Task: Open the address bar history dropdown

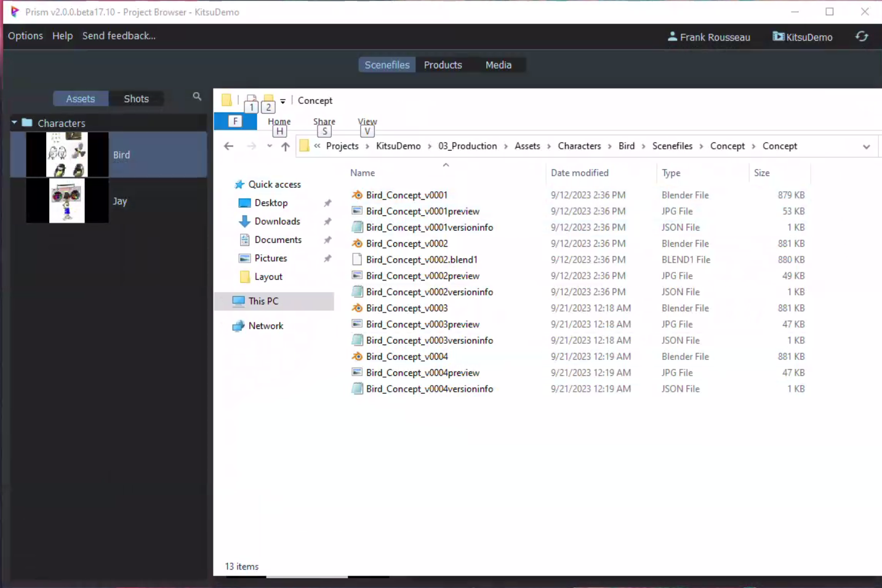Action: (x=866, y=146)
